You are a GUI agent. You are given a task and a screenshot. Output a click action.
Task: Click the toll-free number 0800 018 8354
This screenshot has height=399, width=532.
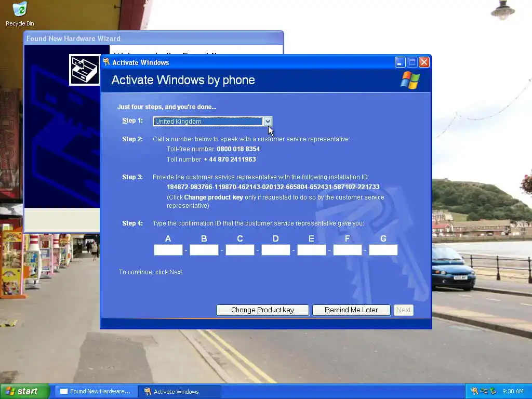point(238,149)
